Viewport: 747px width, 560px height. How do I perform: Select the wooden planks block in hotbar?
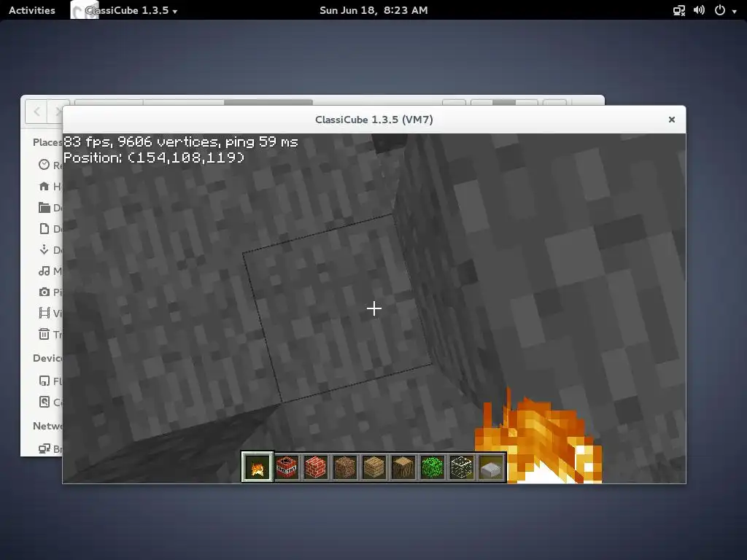click(374, 467)
